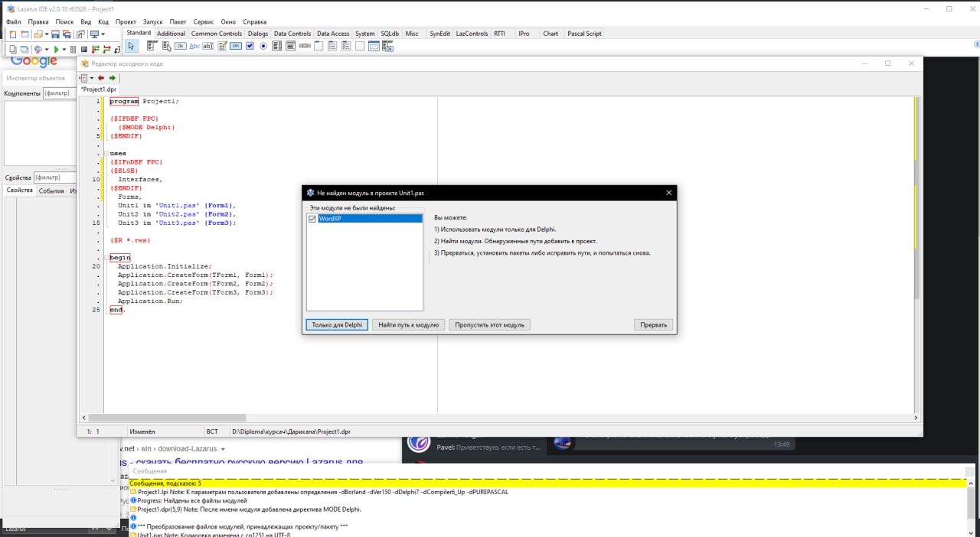Pick the TLabel component icon

(x=194, y=46)
